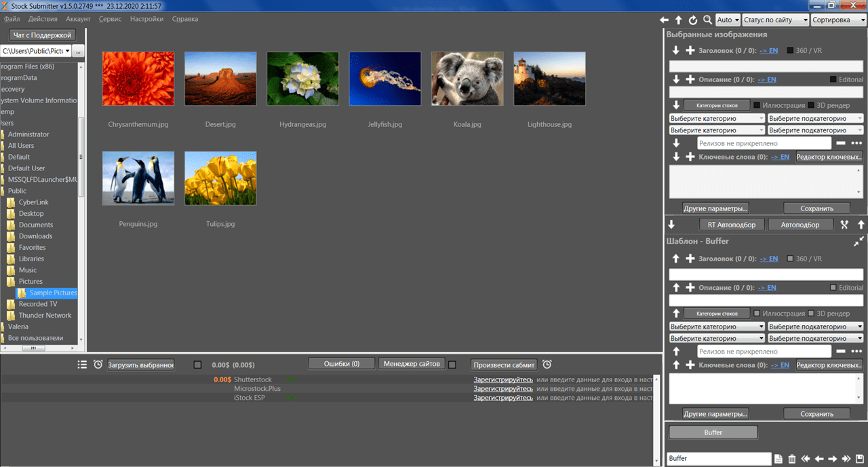The width and height of the screenshot is (868, 467).
Task: Click the down arrow left of RT Автоподбор
Action: [x=671, y=225]
